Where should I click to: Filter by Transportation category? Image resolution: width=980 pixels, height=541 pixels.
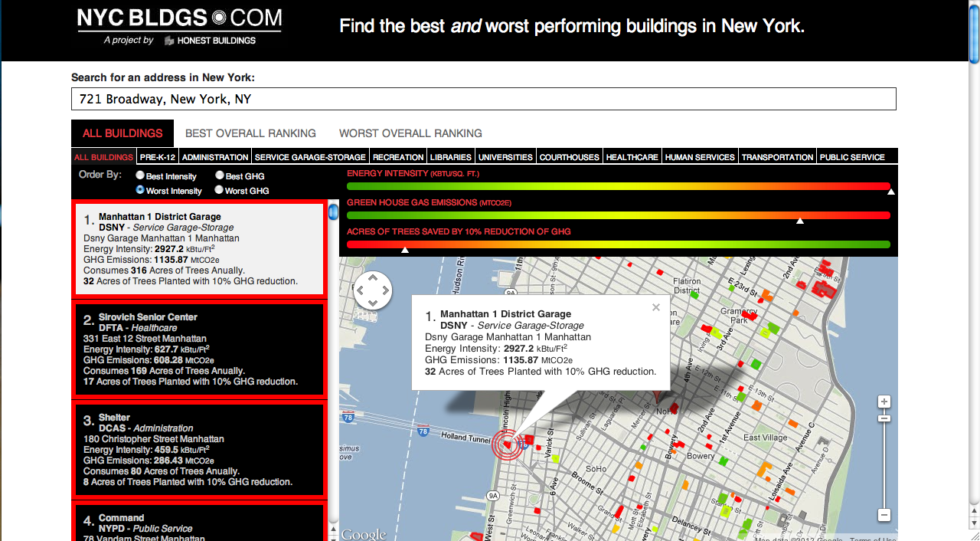777,157
